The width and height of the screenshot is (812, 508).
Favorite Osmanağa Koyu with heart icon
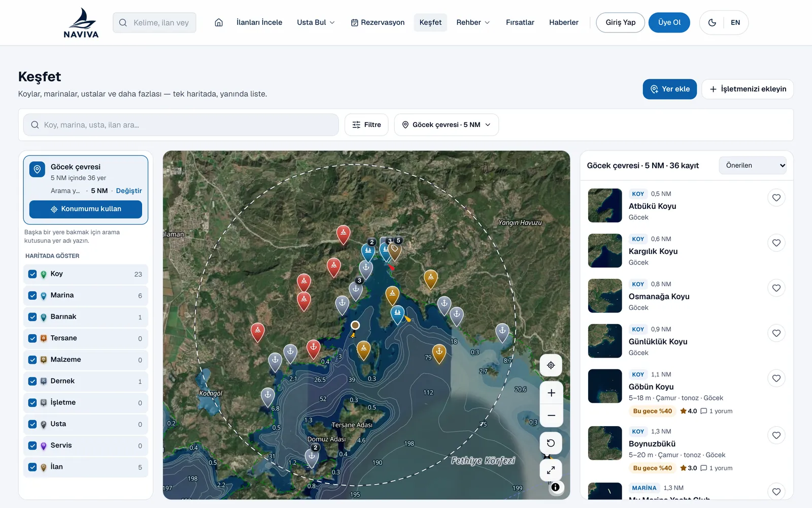pyautogui.click(x=776, y=288)
